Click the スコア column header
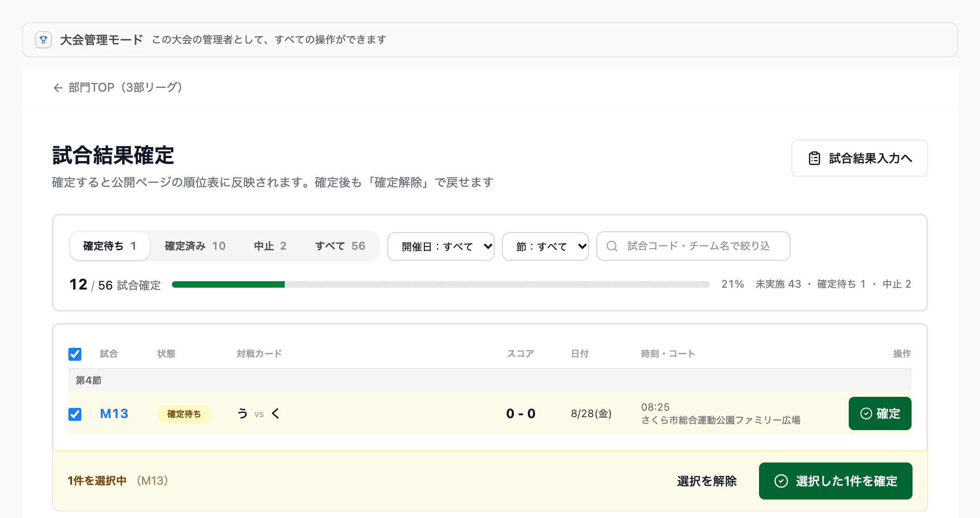This screenshot has height=518, width=980. pyautogui.click(x=521, y=354)
